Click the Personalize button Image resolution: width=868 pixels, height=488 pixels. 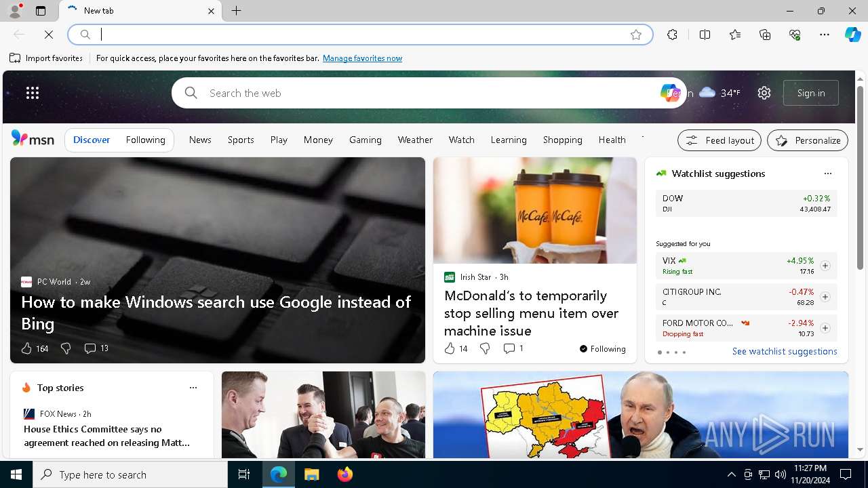click(808, 140)
